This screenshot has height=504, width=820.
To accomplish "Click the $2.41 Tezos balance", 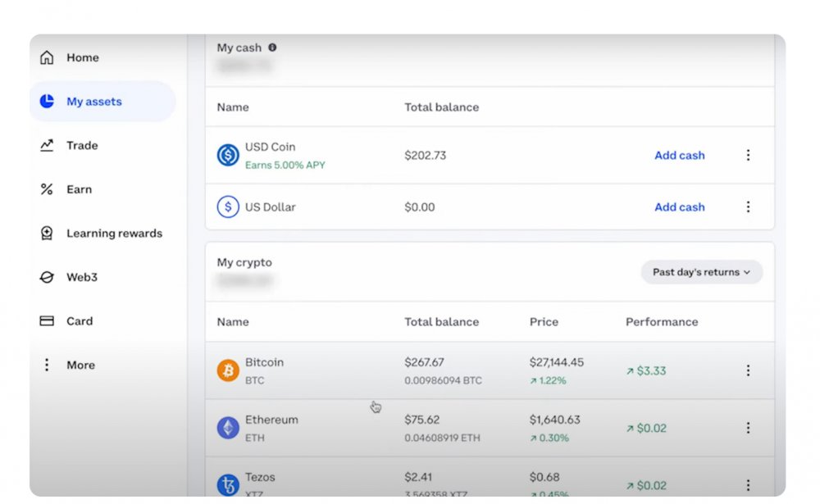I will point(418,477).
